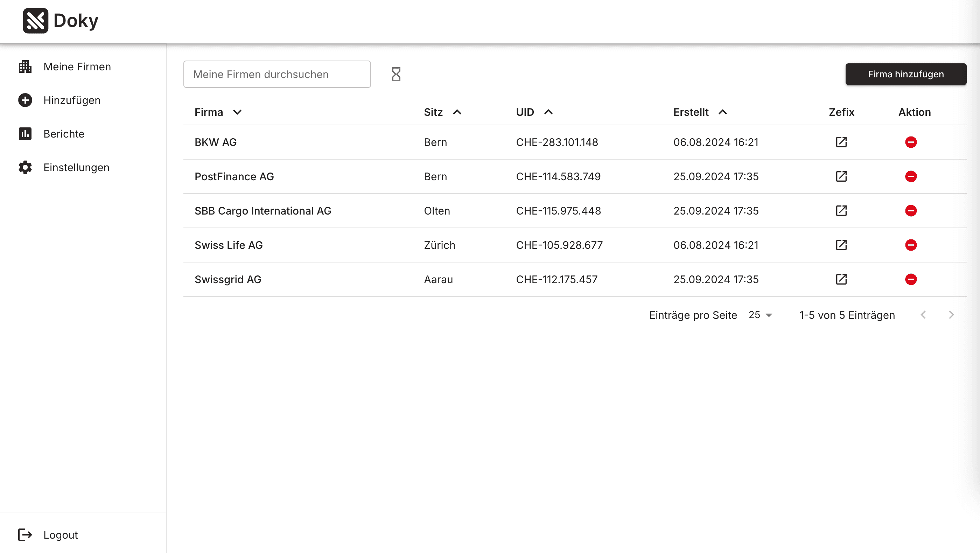980x553 pixels.
Task: Toggle sort arrow on Firma column
Action: pyautogui.click(x=237, y=112)
